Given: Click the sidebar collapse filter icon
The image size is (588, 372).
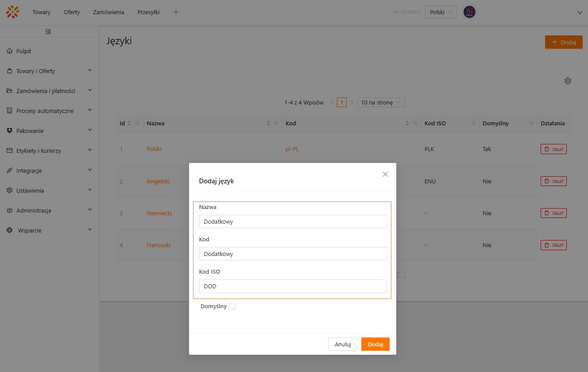Looking at the screenshot, I should pos(48,31).
